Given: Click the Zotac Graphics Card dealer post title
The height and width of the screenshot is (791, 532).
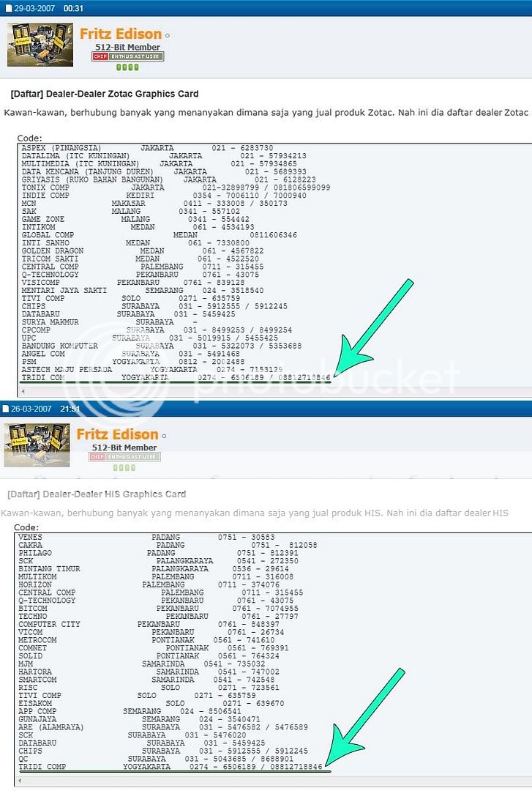Looking at the screenshot, I should pyautogui.click(x=105, y=94).
